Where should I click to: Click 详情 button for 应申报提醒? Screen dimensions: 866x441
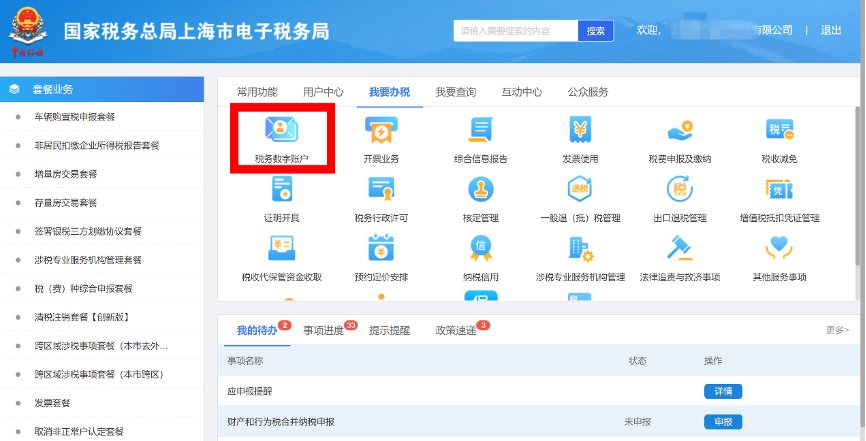[x=722, y=391]
